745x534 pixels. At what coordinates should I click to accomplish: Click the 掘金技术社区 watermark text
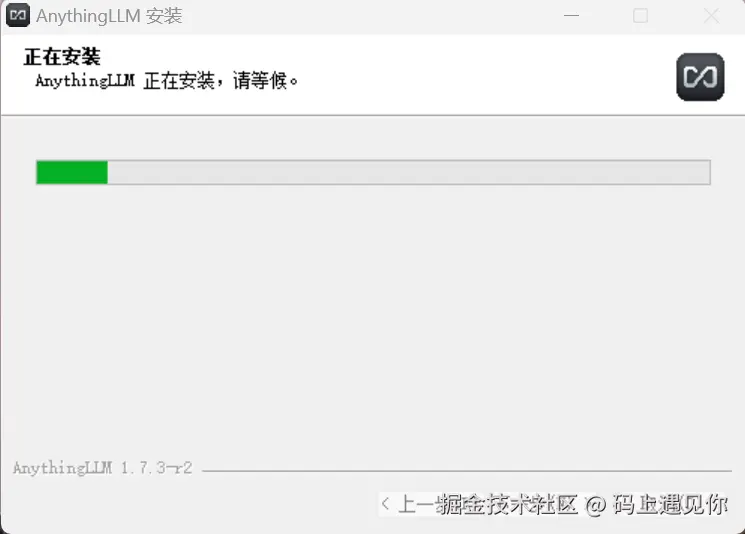[506, 504]
